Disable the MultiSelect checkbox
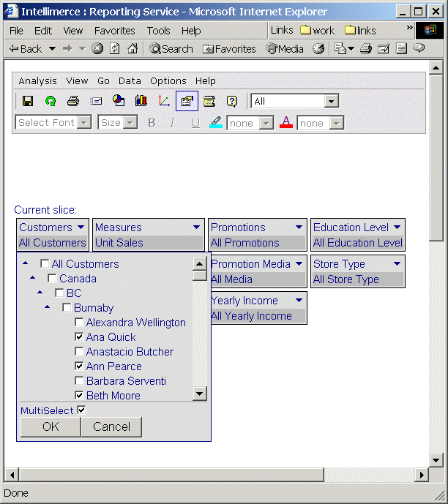This screenshot has width=448, height=504. (82, 410)
